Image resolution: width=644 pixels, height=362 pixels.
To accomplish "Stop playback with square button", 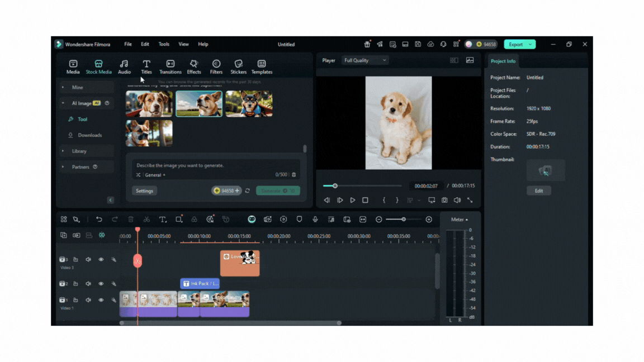I will pos(365,201).
